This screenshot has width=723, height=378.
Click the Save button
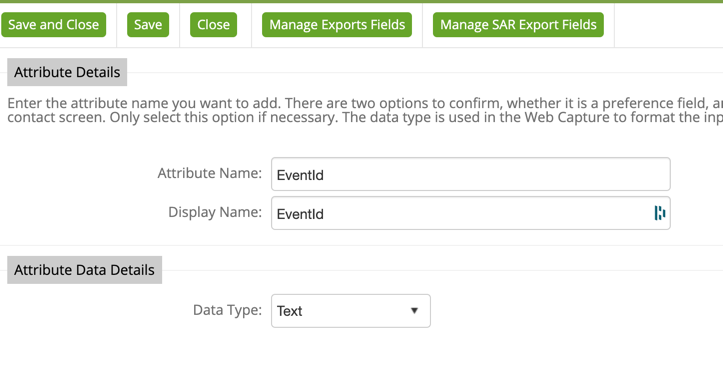[x=148, y=25]
